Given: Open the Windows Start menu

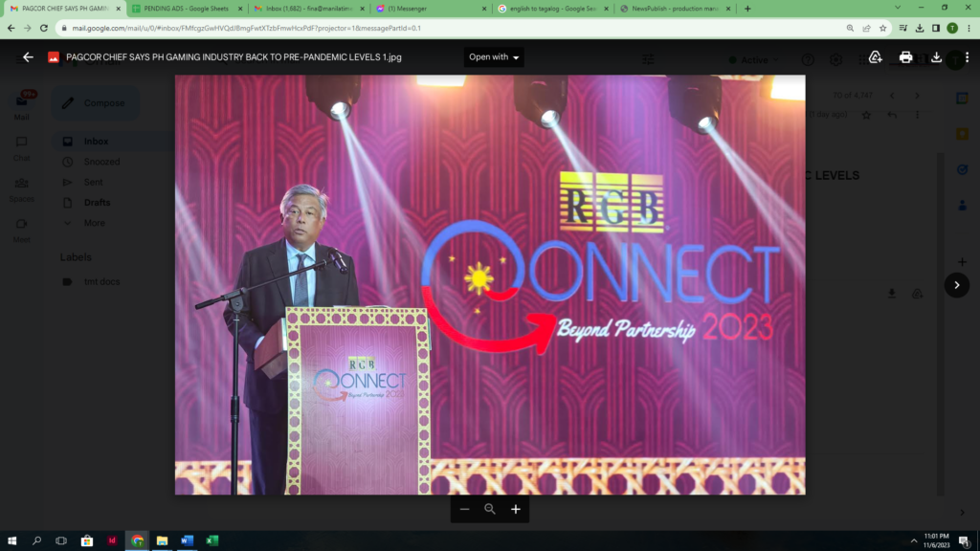Looking at the screenshot, I should [x=11, y=540].
